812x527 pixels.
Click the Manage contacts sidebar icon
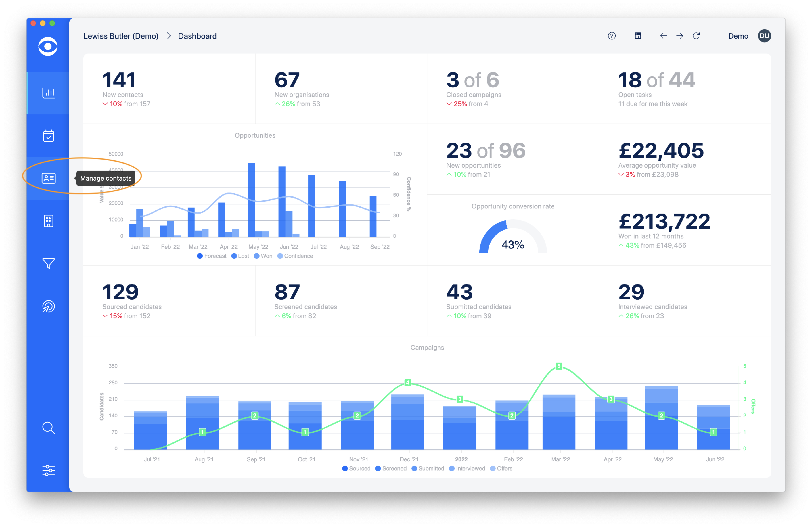click(48, 178)
